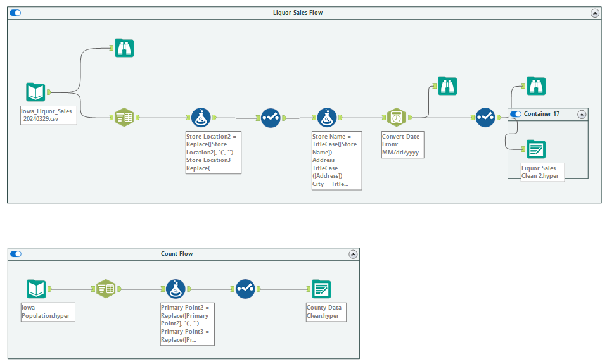Image resolution: width=607 pixels, height=364 pixels.
Task: Select the Text To Columns tool in Count Flow
Action: [106, 289]
